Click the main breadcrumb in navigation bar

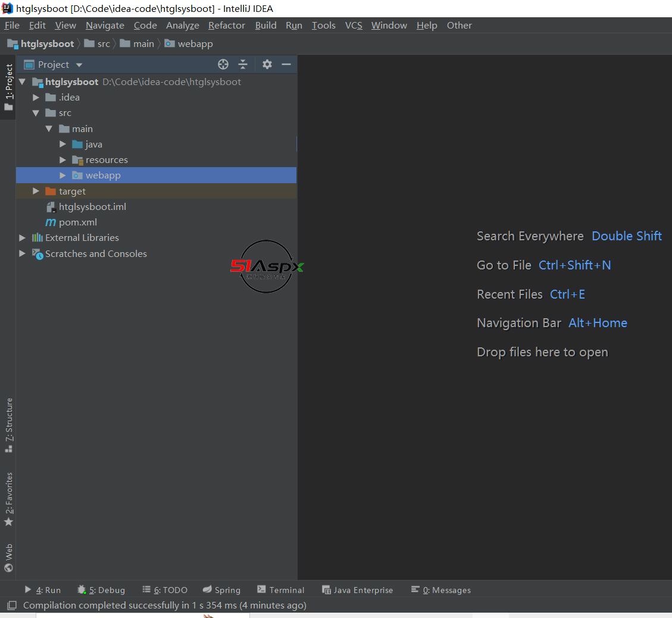[x=137, y=43]
